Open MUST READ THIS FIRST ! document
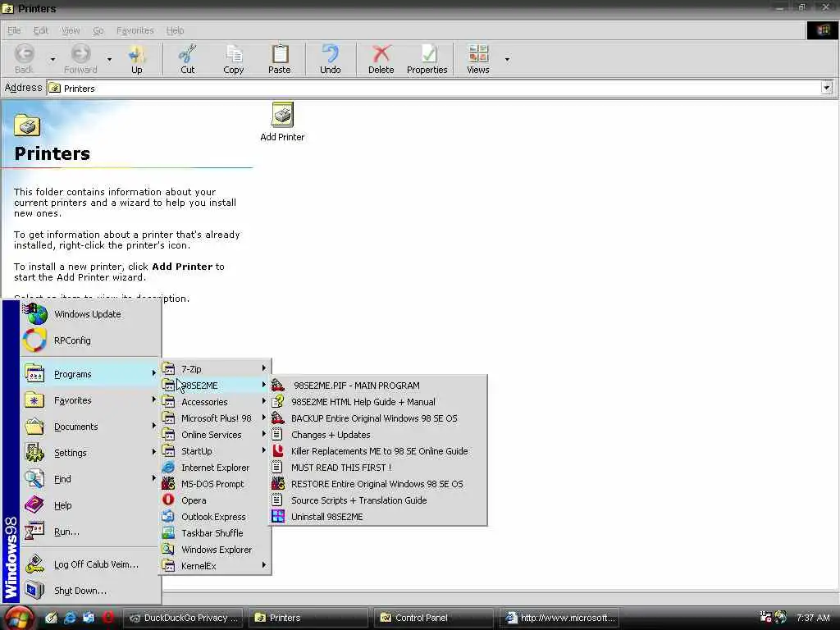 [378, 467]
